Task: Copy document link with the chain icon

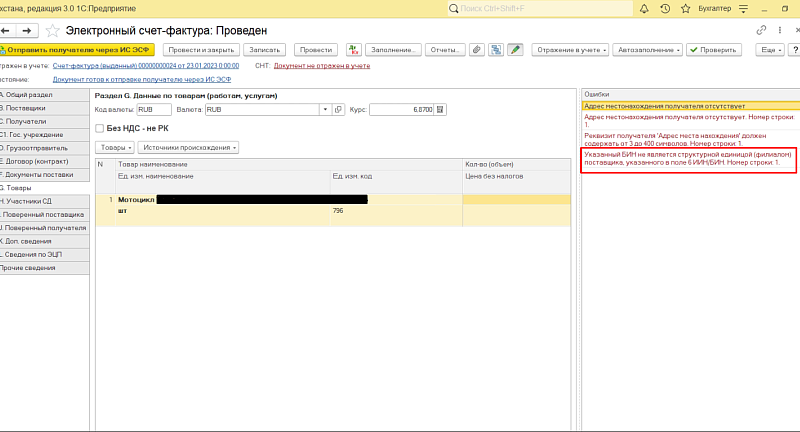Action: (763, 31)
